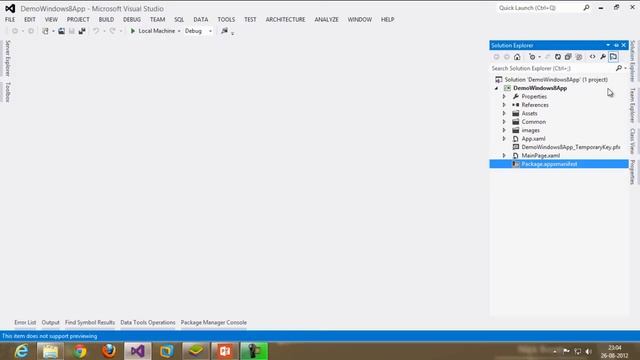Toggle Preview Selected Items in Solution Explorer
Image resolution: width=640 pixels, height=360 pixels.
[613, 57]
